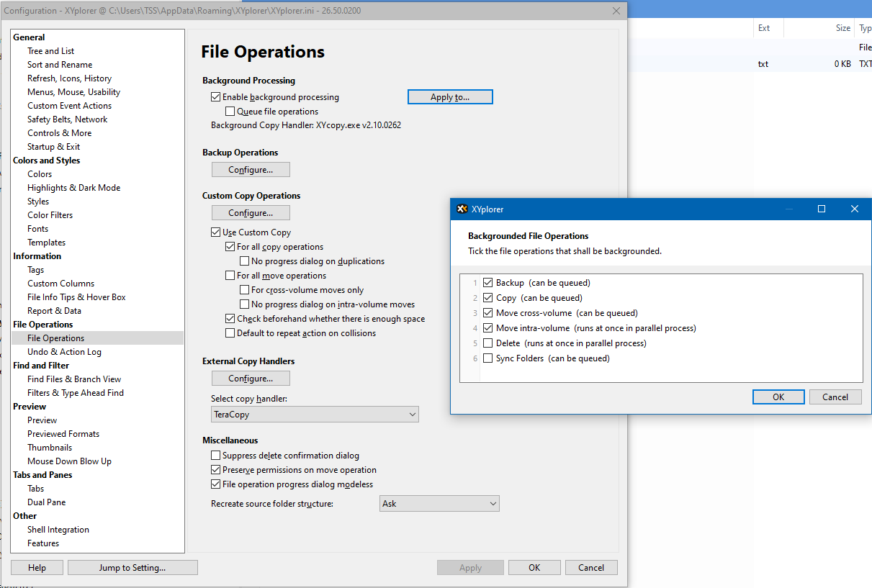
Task: Uncheck the Backup backgrounded operation
Action: pos(488,283)
